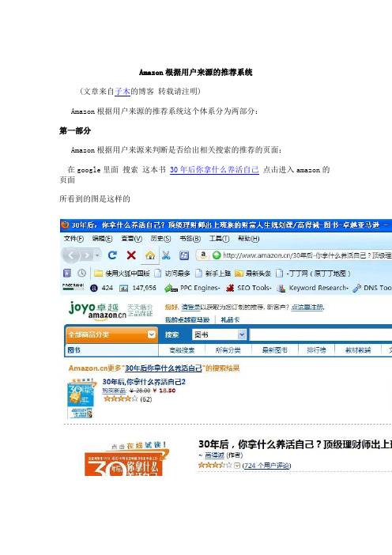Open the 子木 blog hyperlink
Viewport: 392px width, 555px height.
coord(122,92)
